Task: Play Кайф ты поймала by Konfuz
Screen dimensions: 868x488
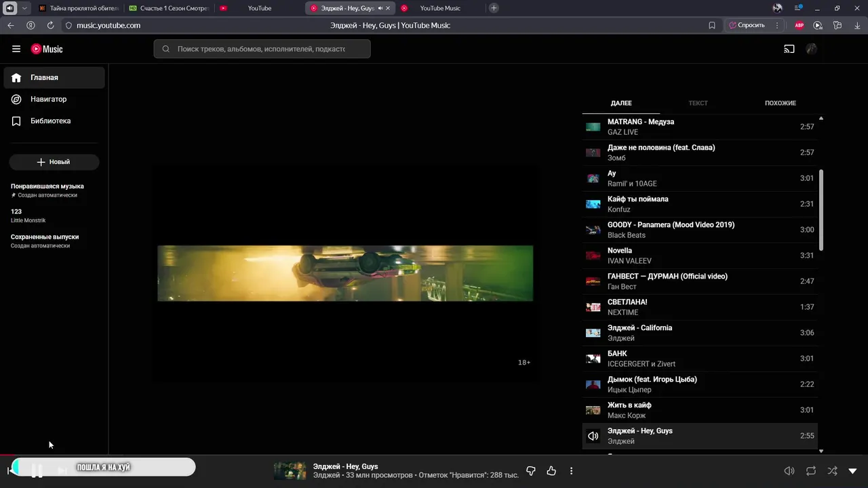Action: pyautogui.click(x=700, y=204)
